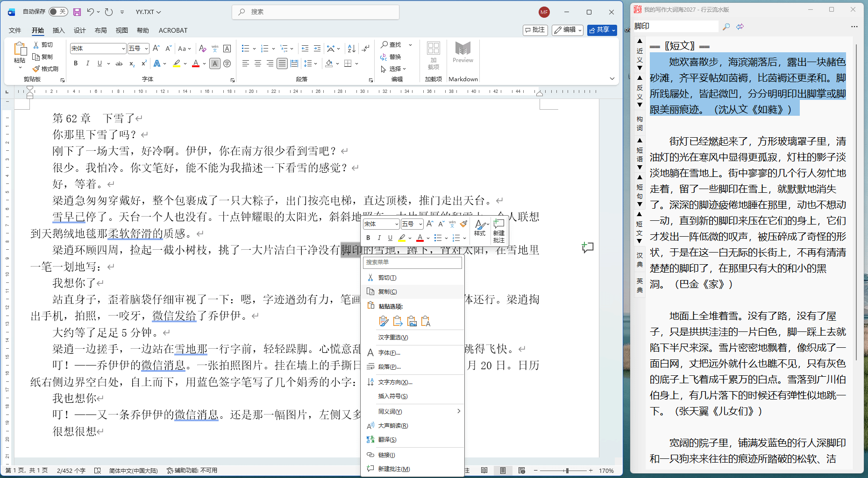Choose Copy (复制) from the context menu

tap(387, 292)
